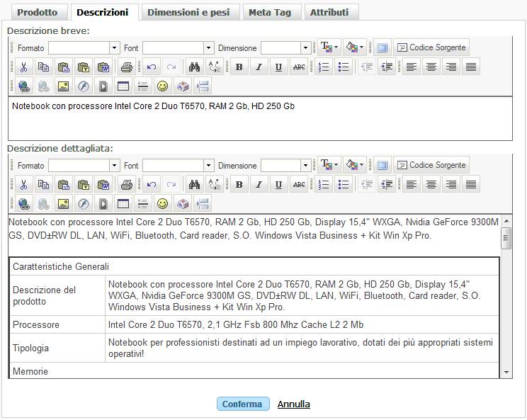
Task: Click Bold in the Descrizione breve toolbar
Action: (239, 67)
